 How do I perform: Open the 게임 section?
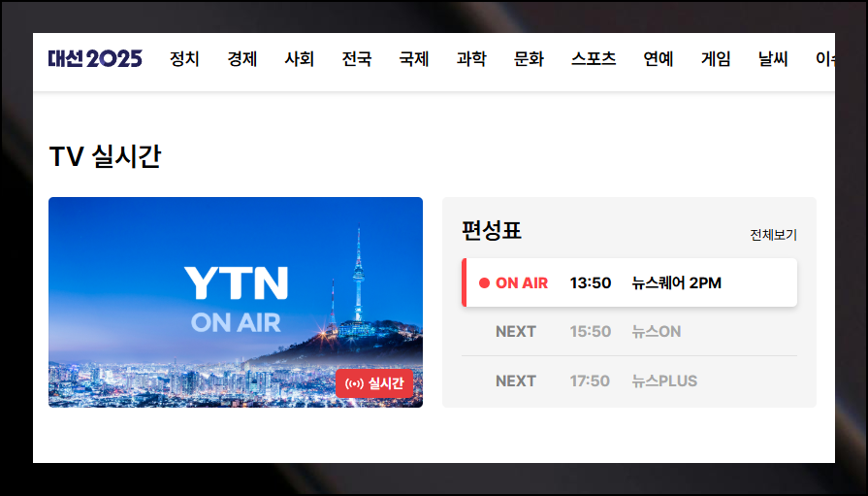click(716, 59)
